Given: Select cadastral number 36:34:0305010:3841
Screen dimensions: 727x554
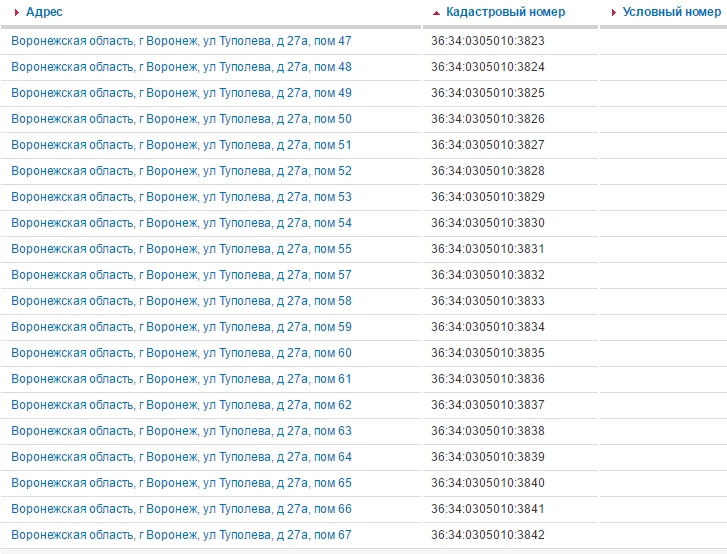Looking at the screenshot, I should [488, 508].
